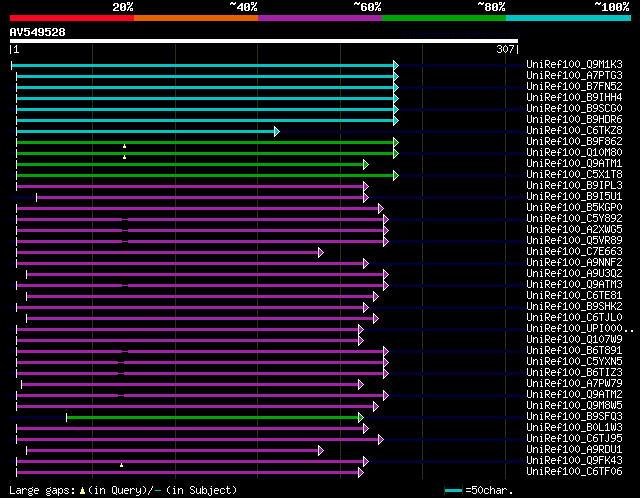Click the UniRef100_C6TJ95 label

coord(574,439)
